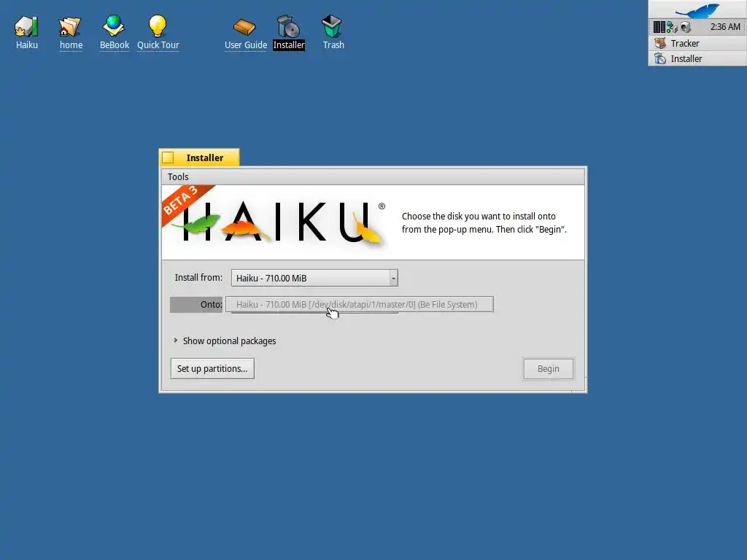This screenshot has width=747, height=560.
Task: Click the volume control tray icon
Action: pos(686,27)
